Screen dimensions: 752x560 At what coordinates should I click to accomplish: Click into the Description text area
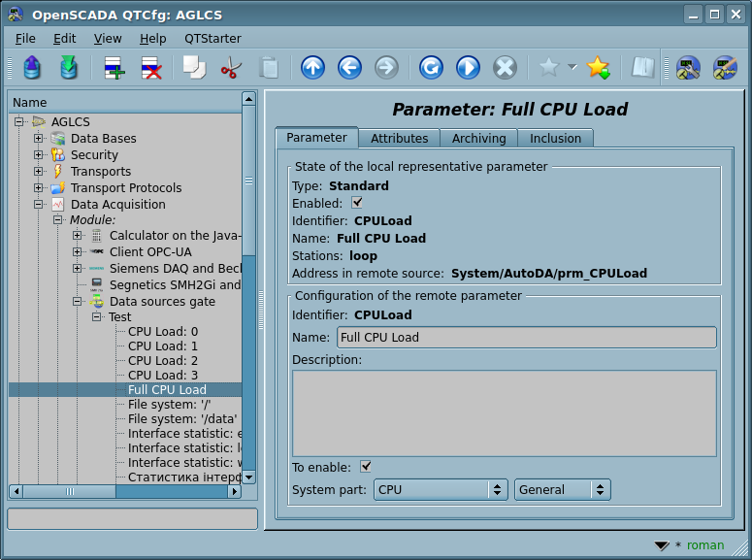(x=504, y=413)
